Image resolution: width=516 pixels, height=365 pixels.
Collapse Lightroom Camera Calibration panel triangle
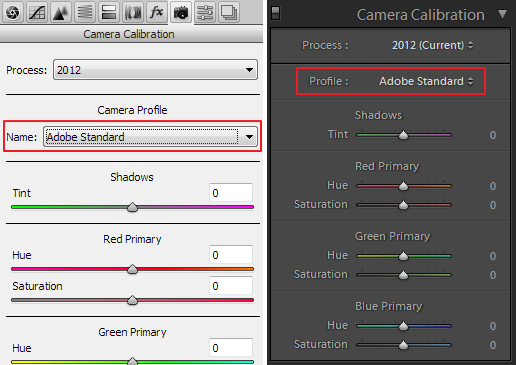tap(502, 14)
